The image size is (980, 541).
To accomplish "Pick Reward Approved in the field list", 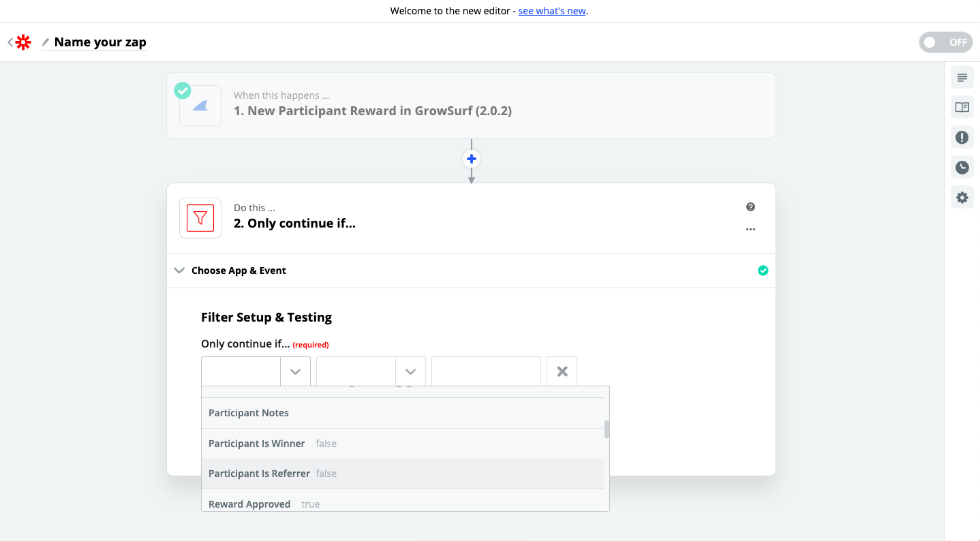I will coord(403,501).
